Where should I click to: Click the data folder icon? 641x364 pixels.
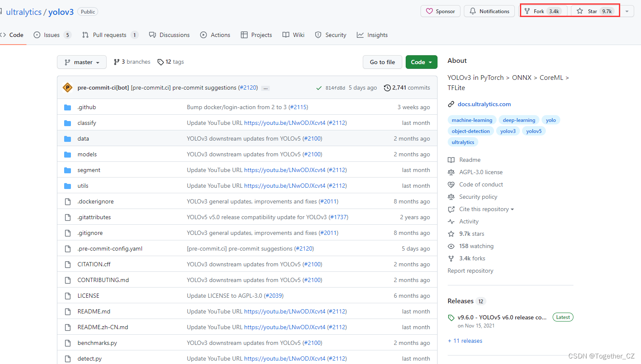click(x=68, y=139)
